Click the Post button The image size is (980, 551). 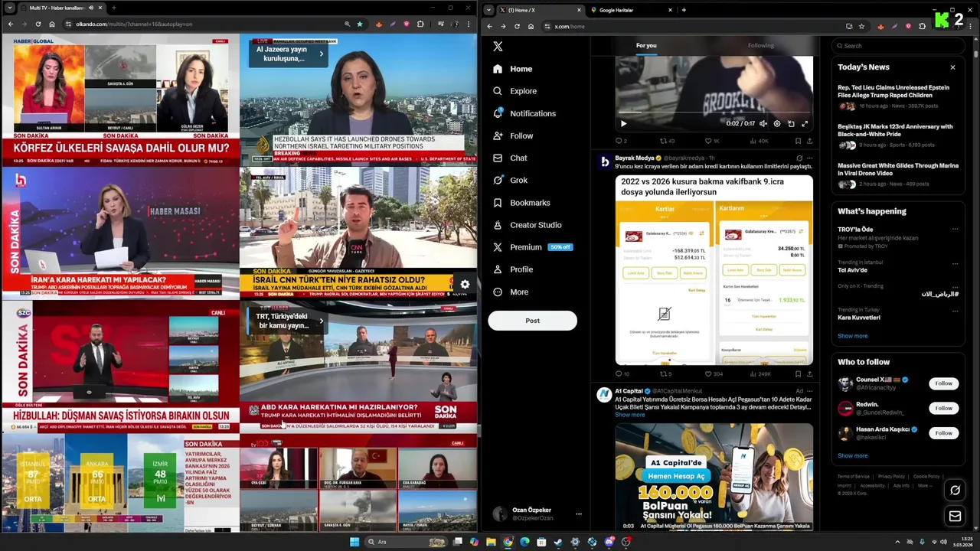tap(532, 321)
